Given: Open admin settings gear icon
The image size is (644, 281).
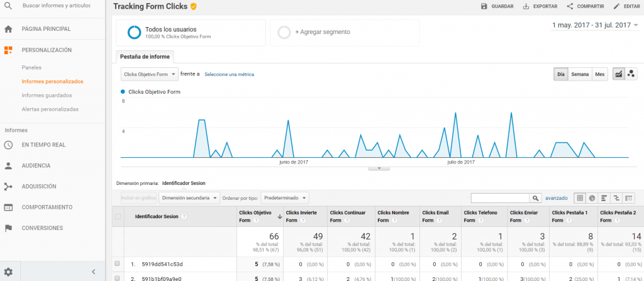Looking at the screenshot, I should point(8,272).
